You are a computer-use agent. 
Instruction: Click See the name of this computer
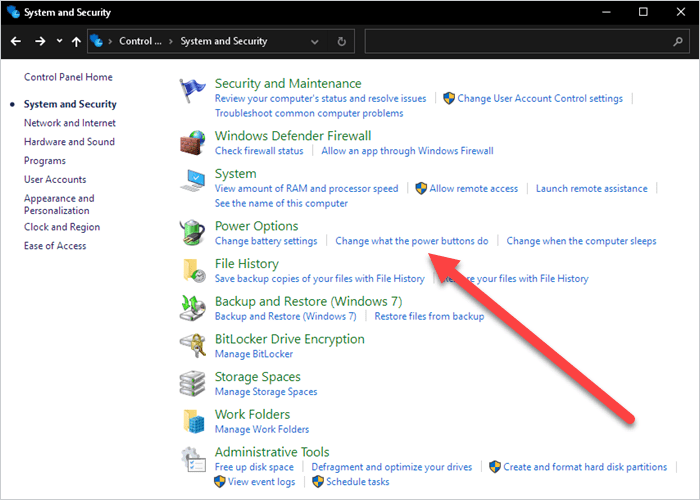tap(281, 203)
